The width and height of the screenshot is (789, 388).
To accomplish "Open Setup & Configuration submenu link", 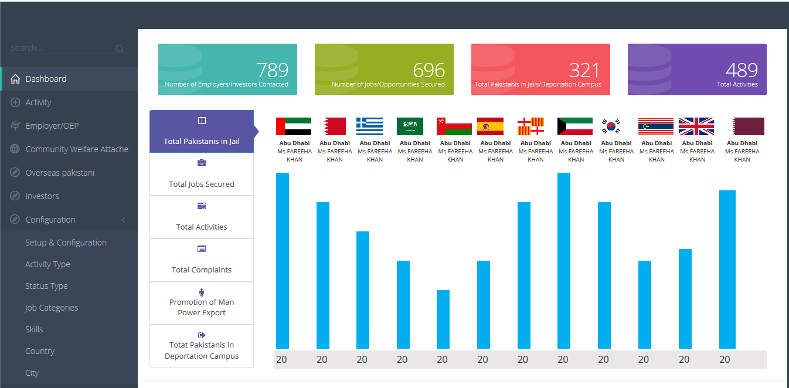I will (66, 243).
